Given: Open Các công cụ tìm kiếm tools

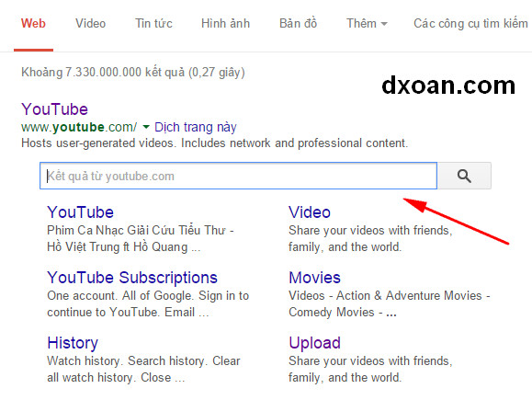Looking at the screenshot, I should (470, 23).
